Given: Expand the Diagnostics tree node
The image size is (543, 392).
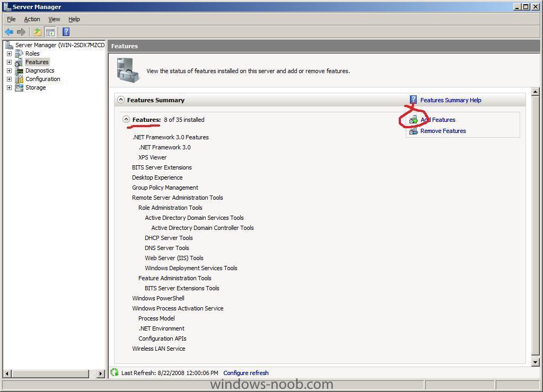Looking at the screenshot, I should tap(10, 70).
